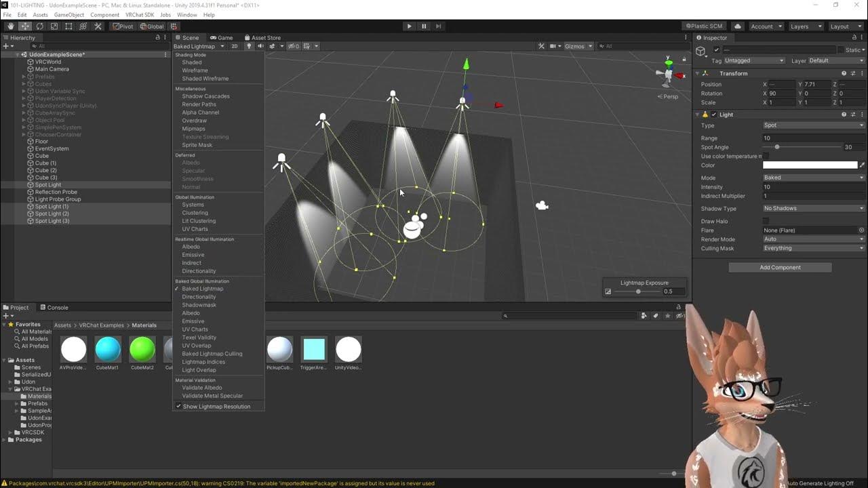Screen dimensions: 868x488
Task: Enable Use color temperature mode checkbox
Action: click(x=766, y=157)
